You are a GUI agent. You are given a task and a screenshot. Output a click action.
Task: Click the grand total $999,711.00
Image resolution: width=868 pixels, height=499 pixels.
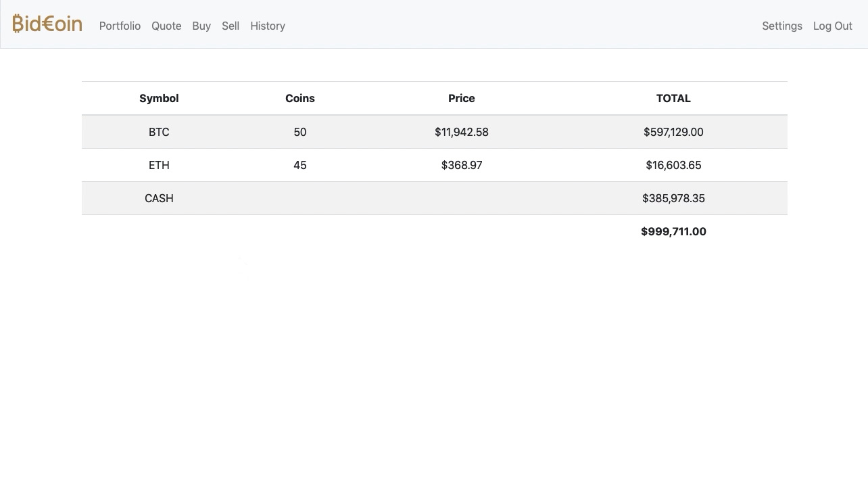673,231
